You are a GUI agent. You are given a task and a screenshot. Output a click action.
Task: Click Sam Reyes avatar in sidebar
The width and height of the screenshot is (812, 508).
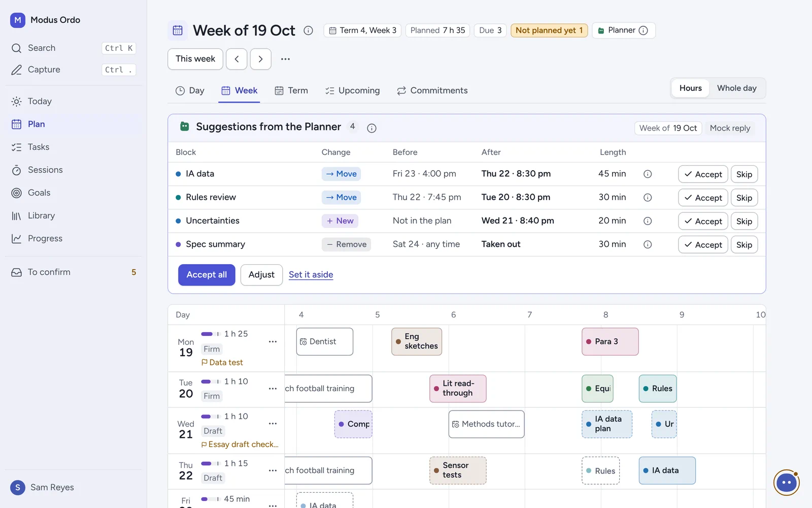point(18,488)
